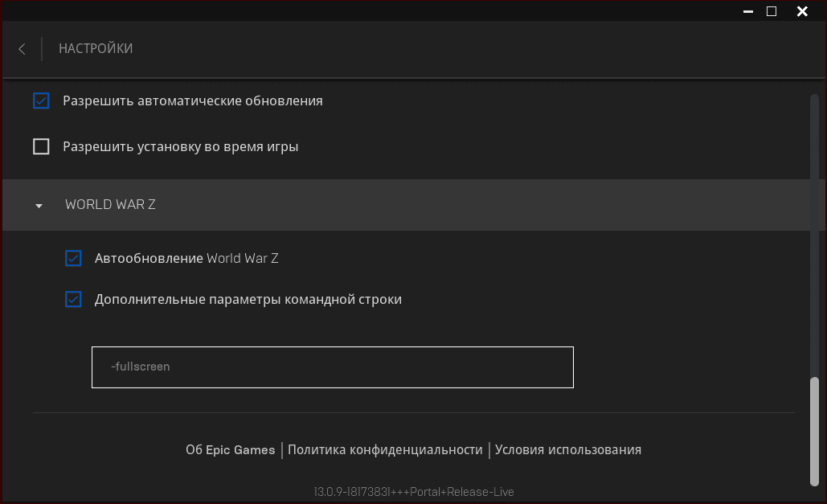The height and width of the screenshot is (504, 827).
Task: Click the vertical scrollbar thumb
Action: coord(814,431)
